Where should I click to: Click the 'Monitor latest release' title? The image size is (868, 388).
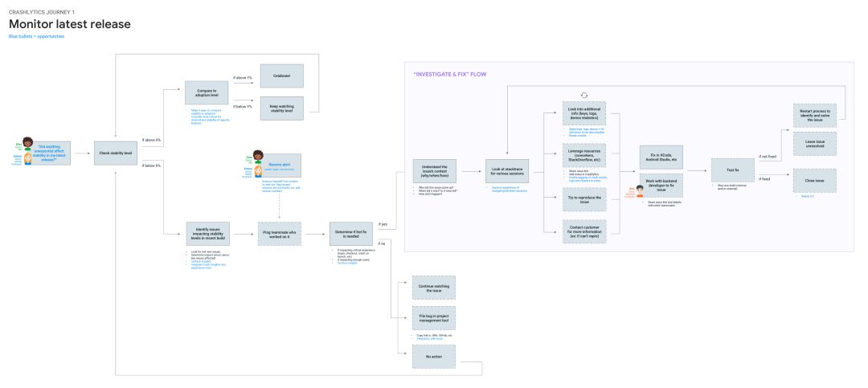[x=70, y=24]
